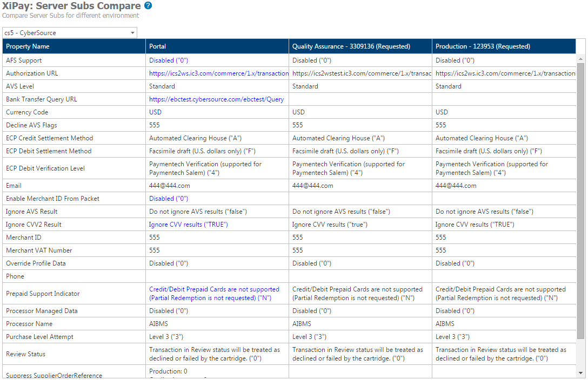Click the blue USD Currency Code in Portal

tap(155, 112)
